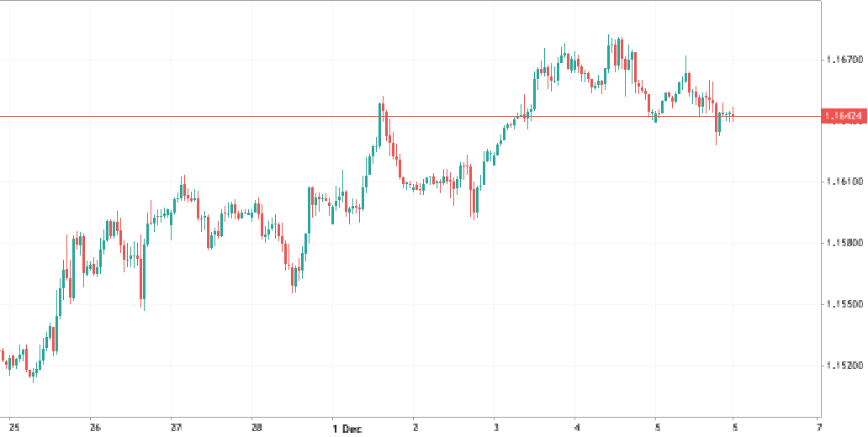868x437 pixels.
Task: Click the 1.15200 price scale label
Action: 842,366
